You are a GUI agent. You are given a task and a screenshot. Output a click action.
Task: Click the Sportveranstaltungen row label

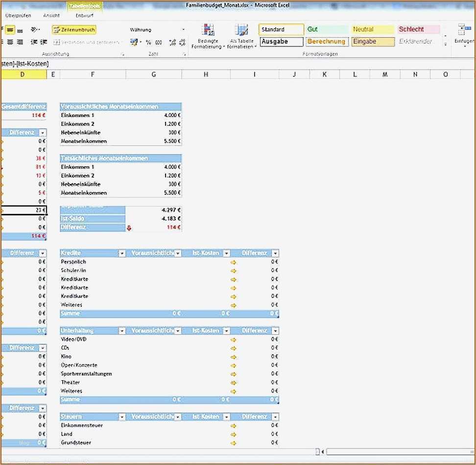coord(86,374)
